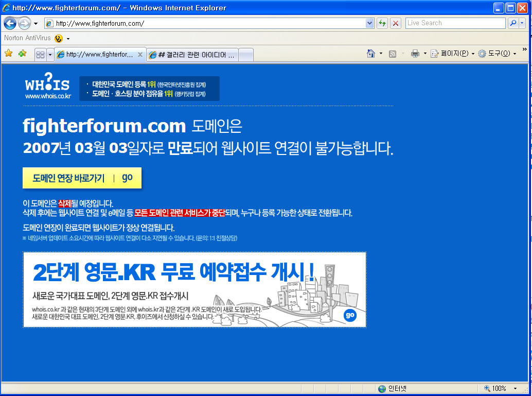Open search provider options dropdown arrow
Image resolution: width=532 pixels, height=396 pixels.
click(x=522, y=23)
